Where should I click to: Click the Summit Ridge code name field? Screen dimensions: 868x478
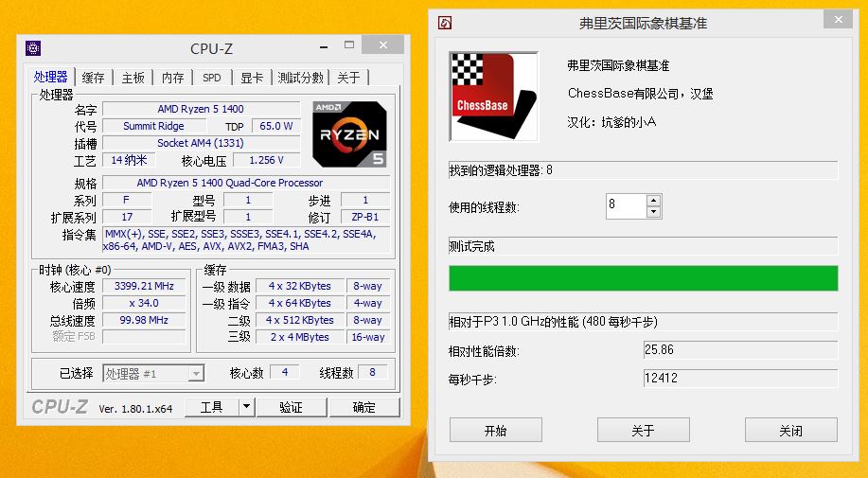[153, 126]
